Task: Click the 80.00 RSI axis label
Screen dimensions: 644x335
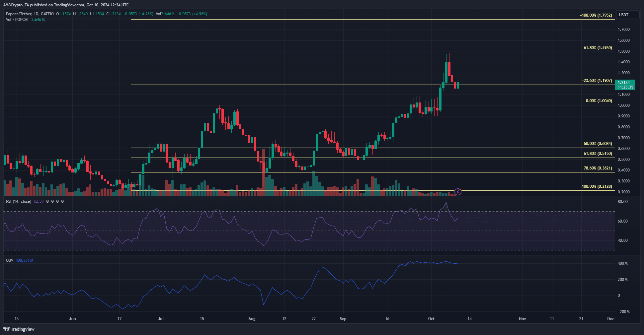Action: (x=622, y=202)
